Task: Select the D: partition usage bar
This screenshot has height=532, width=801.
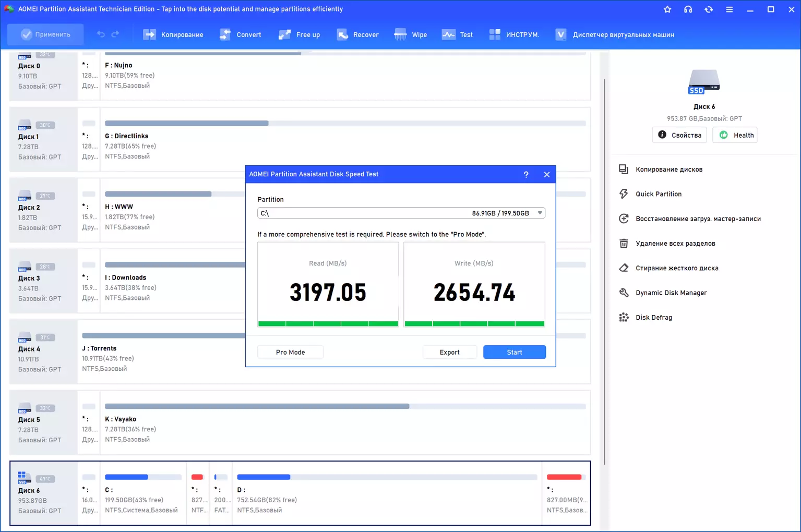Action: tap(387, 477)
